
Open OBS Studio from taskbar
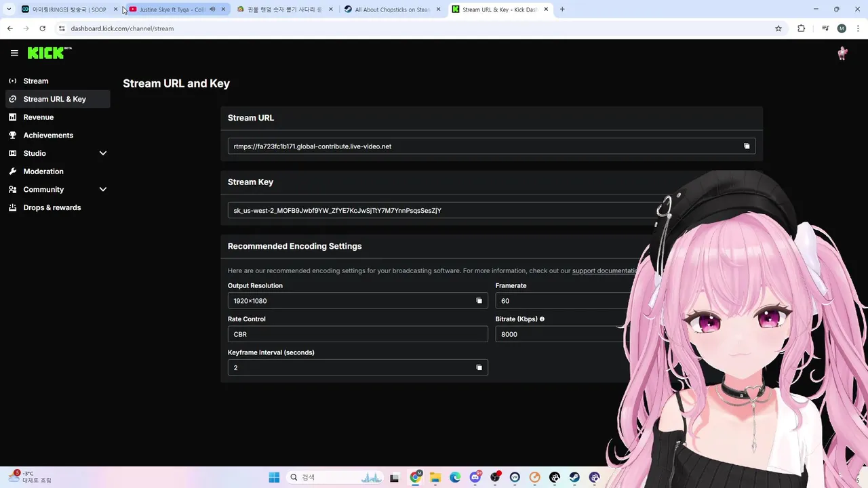[x=495, y=477]
